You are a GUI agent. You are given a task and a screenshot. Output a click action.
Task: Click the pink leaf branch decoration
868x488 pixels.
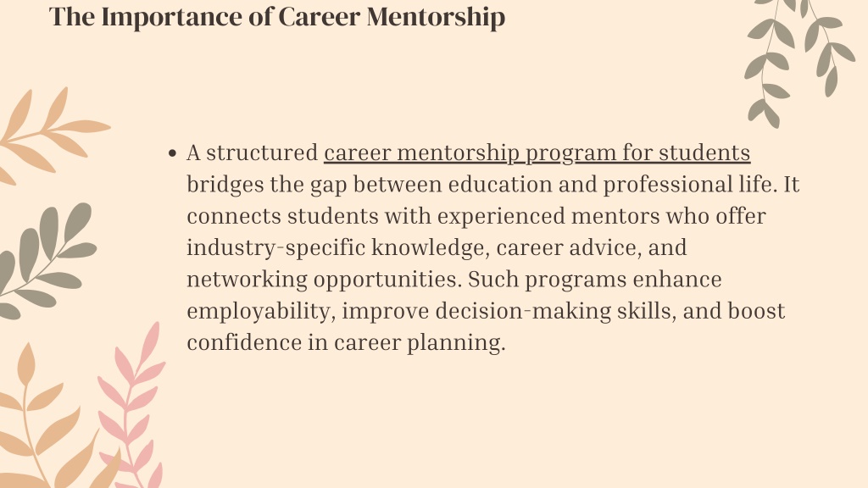point(131,406)
